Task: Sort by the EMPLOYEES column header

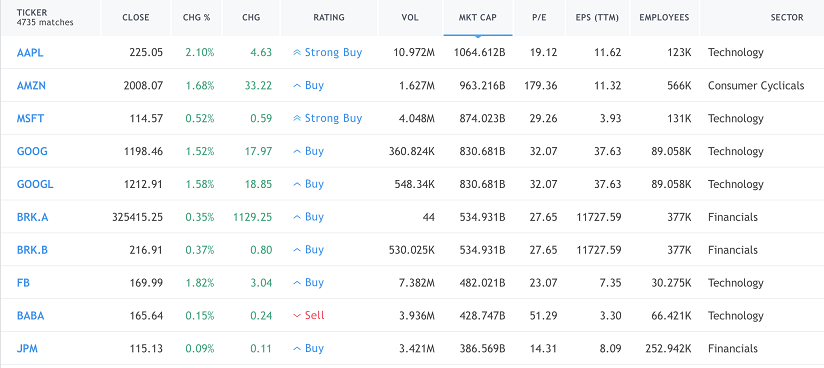Action: click(664, 17)
